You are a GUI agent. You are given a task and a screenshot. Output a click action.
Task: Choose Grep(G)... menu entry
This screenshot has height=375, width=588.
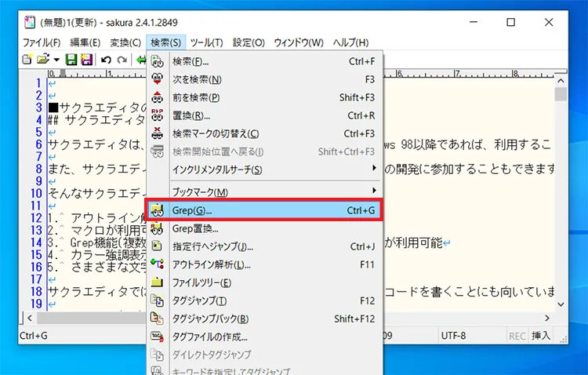click(265, 210)
